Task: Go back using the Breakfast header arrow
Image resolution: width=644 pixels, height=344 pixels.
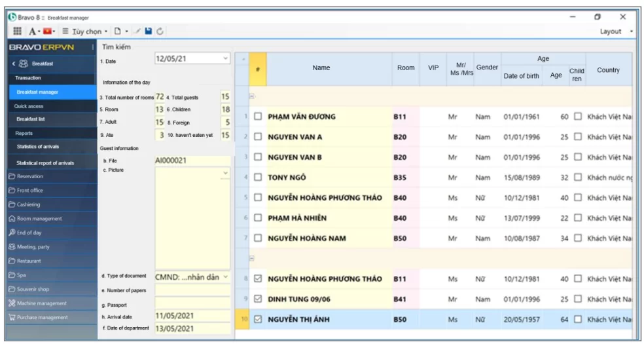Action: pyautogui.click(x=14, y=64)
